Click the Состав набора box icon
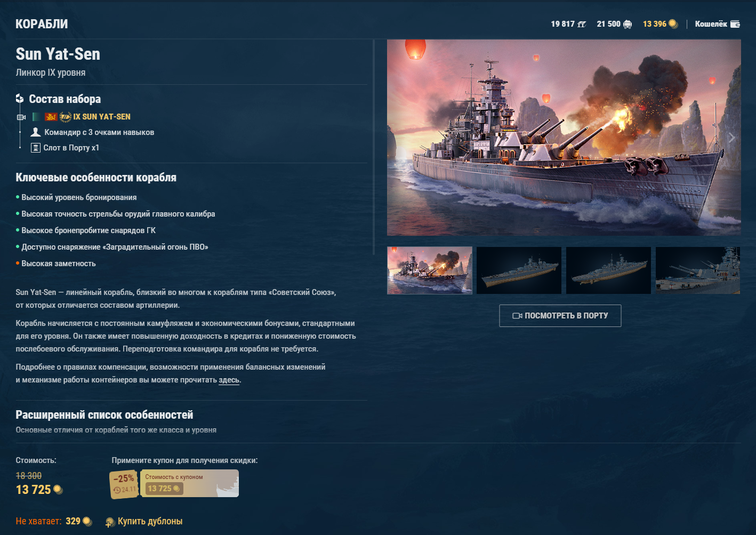Viewport: 756px width, 535px height. [x=20, y=99]
